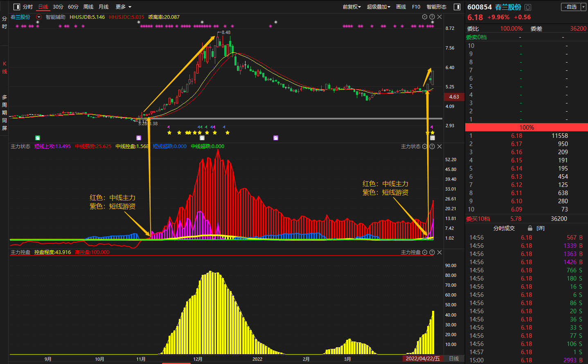Expand the 更多 period dropdown
This screenshot has width=588, height=364.
123,7
